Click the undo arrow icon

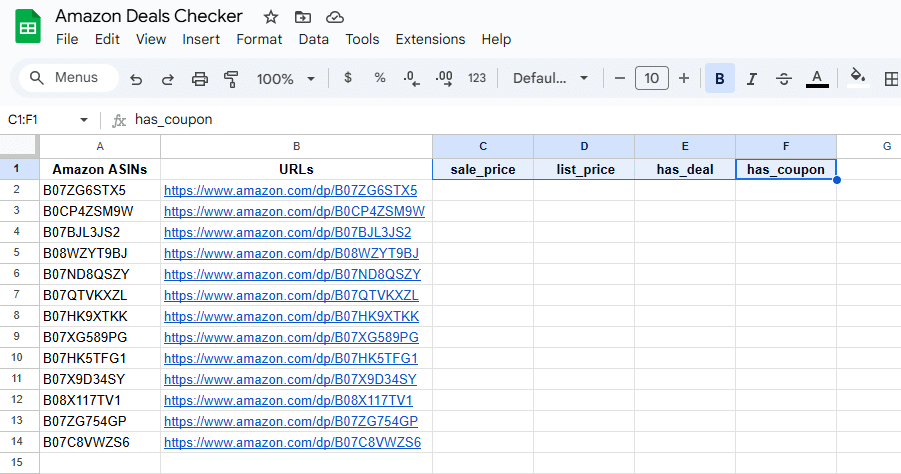(x=136, y=78)
